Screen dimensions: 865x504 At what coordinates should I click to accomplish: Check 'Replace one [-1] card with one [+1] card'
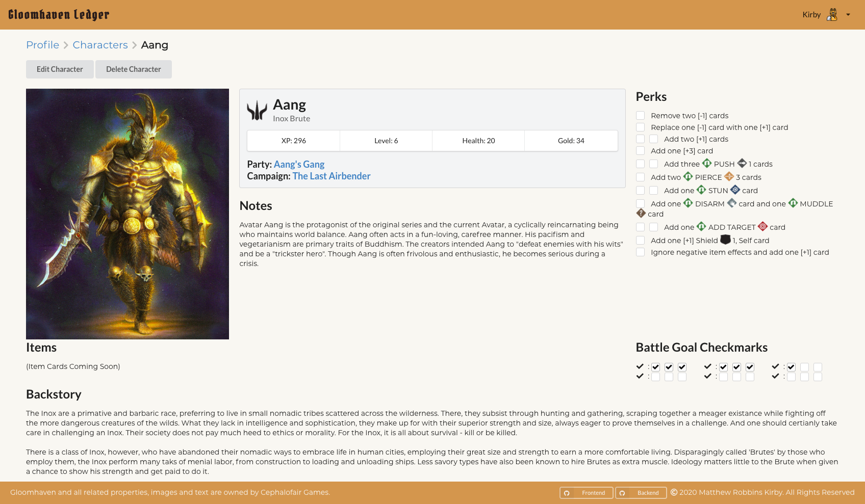(641, 127)
